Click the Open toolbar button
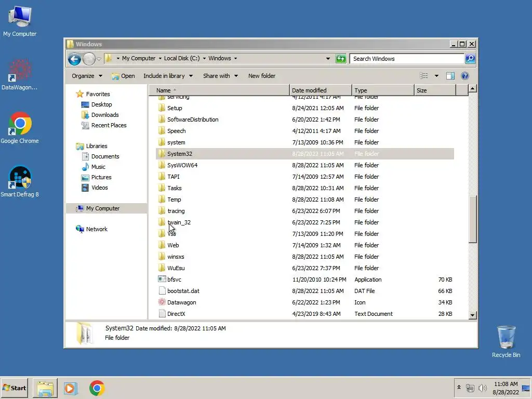532x399 pixels. (123, 76)
